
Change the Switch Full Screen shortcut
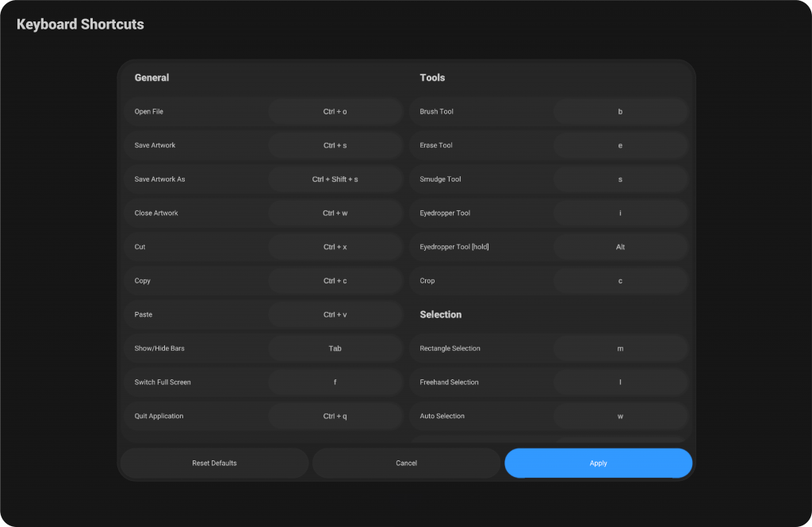(335, 382)
